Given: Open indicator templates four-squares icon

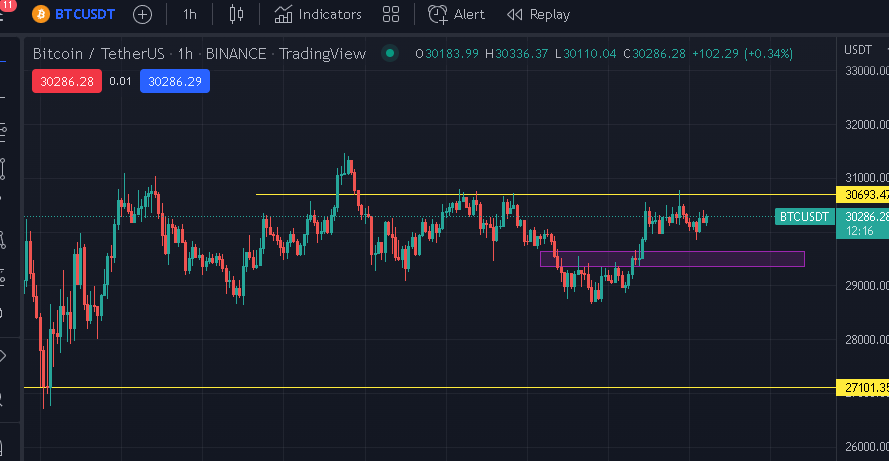Looking at the screenshot, I should coord(391,14).
